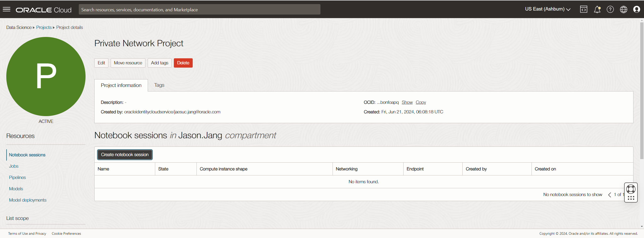Click the State column header

176,169
